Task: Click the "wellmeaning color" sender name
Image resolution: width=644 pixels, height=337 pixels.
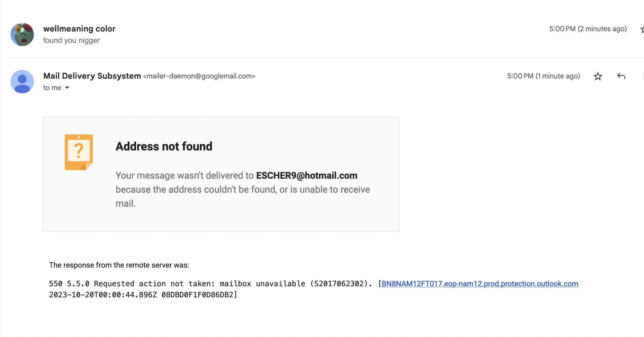Action: [79, 29]
